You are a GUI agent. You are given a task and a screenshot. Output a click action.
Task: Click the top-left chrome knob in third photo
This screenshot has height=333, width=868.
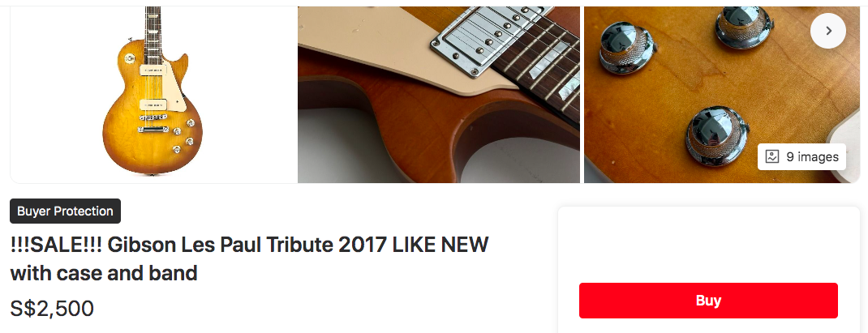tap(627, 45)
